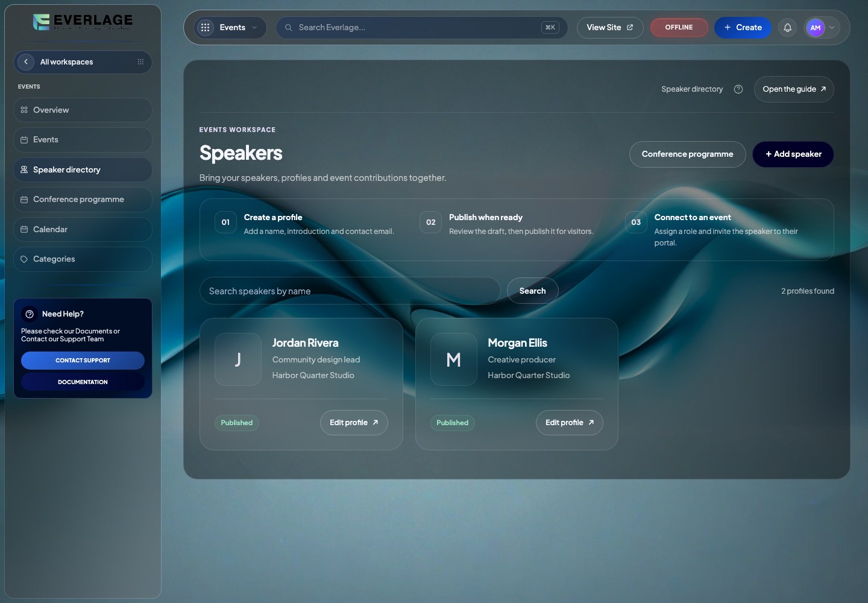Viewport: 868px width, 603px height.
Task: Click the Conference programme button near Add speaker
Action: click(687, 154)
